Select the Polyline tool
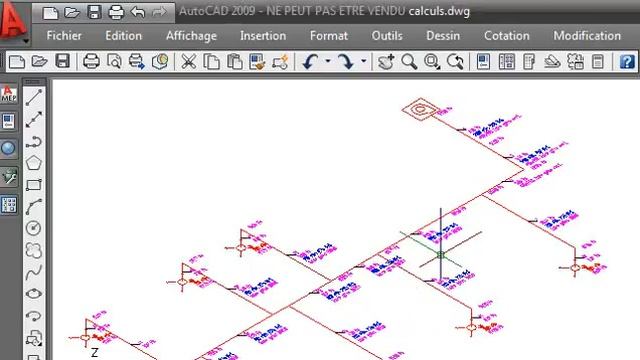 [34, 142]
